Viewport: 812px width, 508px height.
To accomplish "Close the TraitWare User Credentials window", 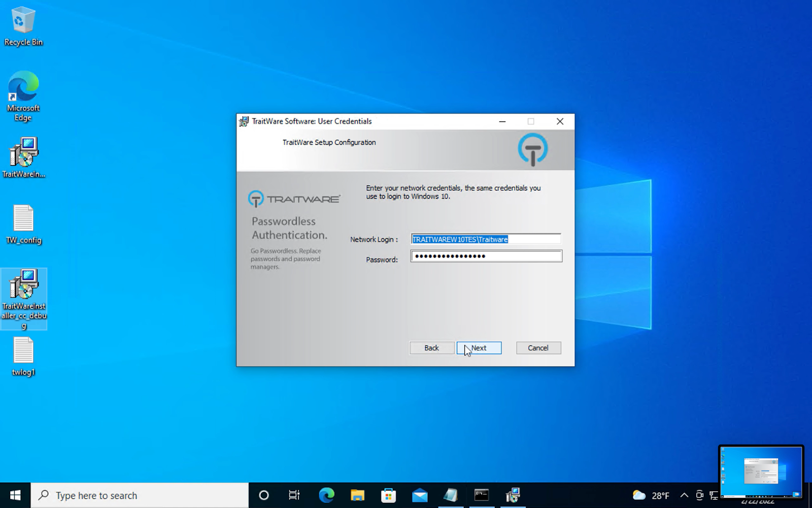I will point(560,121).
